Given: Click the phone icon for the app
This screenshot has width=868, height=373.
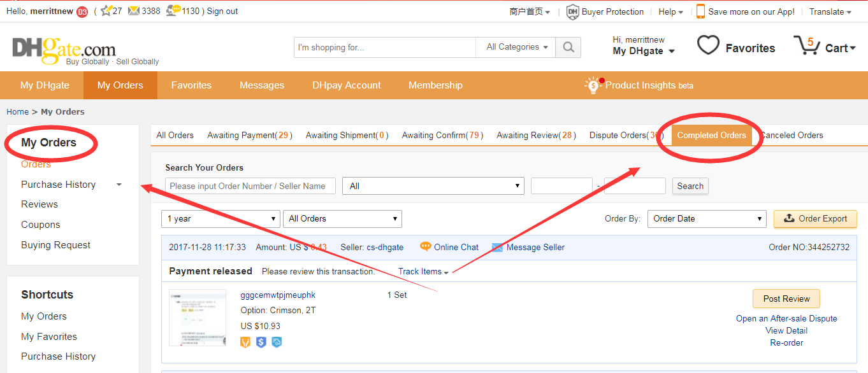Looking at the screenshot, I should coord(700,11).
